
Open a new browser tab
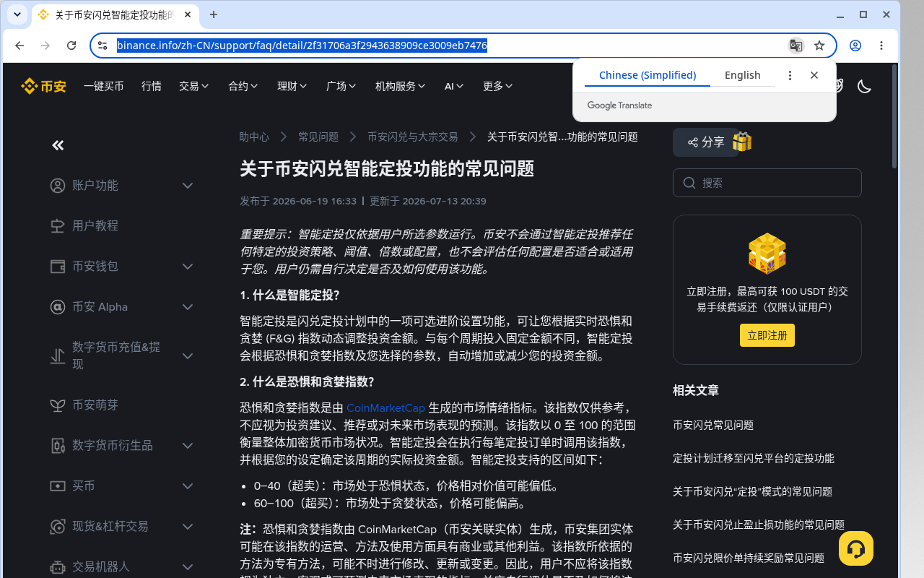tap(214, 14)
